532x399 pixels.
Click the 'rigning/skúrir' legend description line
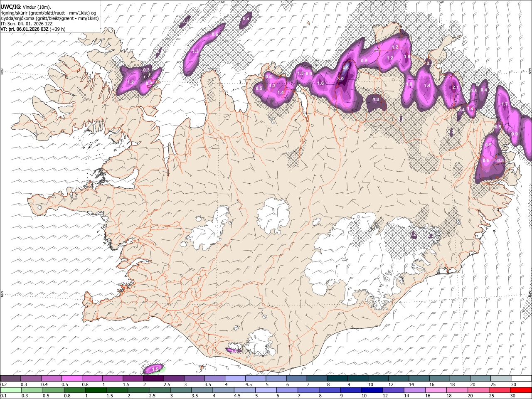click(48, 13)
